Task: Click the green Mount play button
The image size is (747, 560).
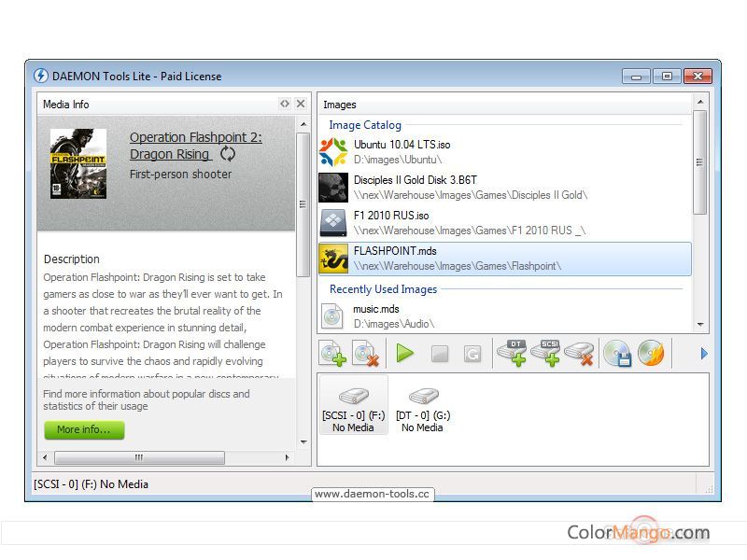Action: (x=405, y=354)
